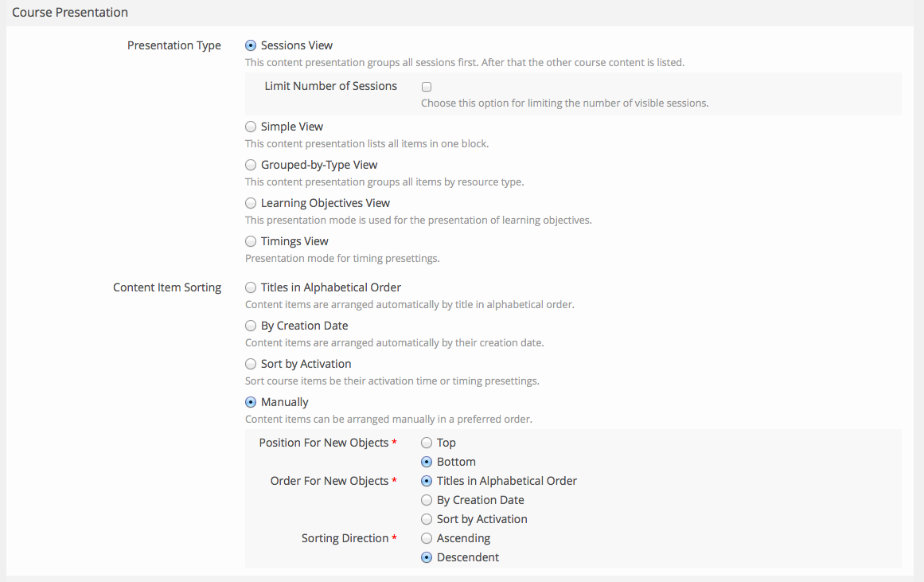Image resolution: width=924 pixels, height=582 pixels.
Task: Set sorting direction to Descendent
Action: pos(427,557)
